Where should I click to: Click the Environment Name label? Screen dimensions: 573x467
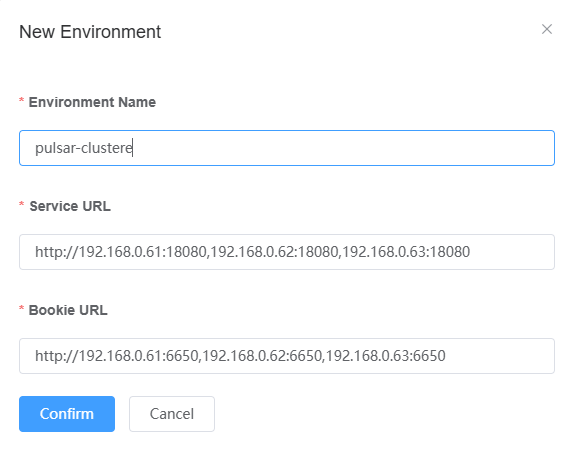tap(92, 102)
